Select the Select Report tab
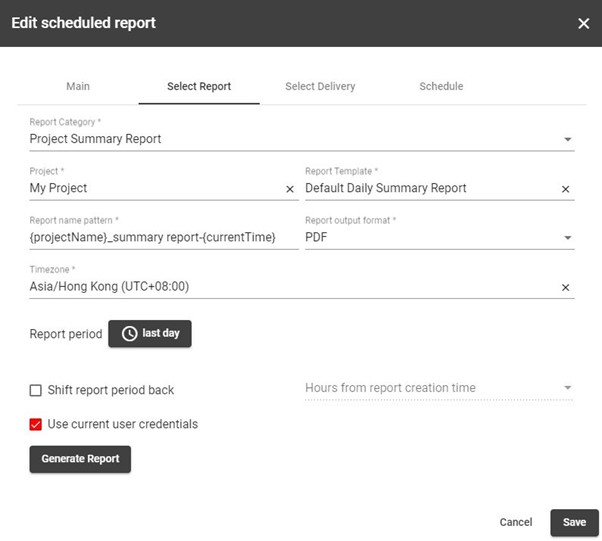 (x=199, y=86)
